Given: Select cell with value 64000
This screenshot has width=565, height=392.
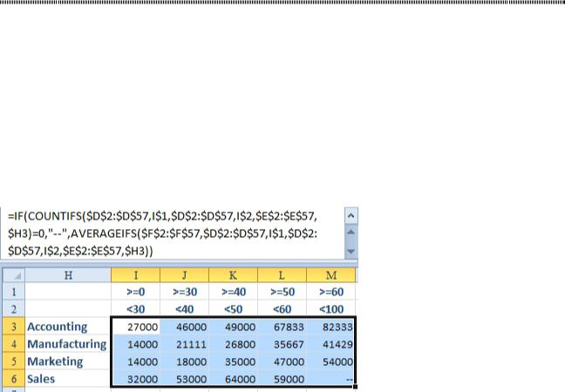Looking at the screenshot, I should click(x=233, y=379).
